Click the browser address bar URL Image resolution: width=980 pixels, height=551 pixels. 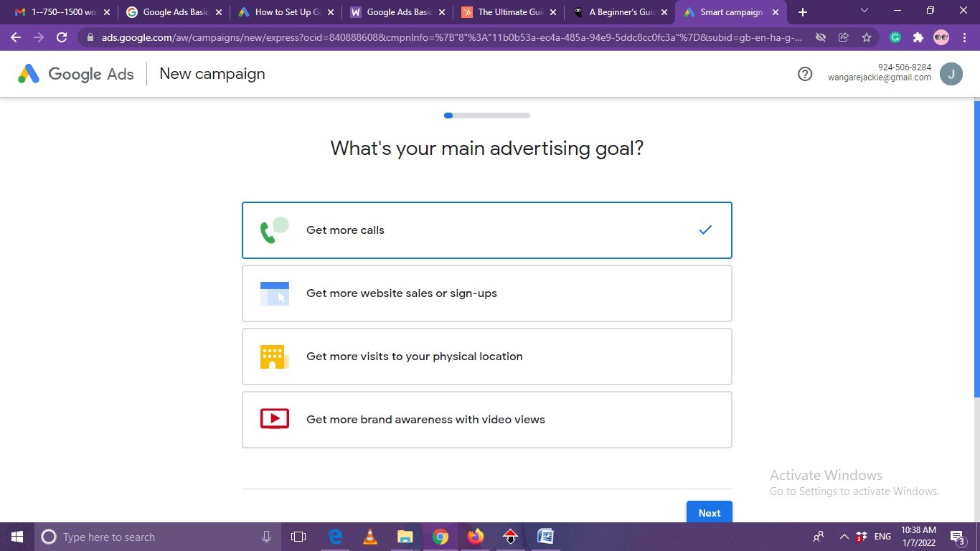coord(452,37)
